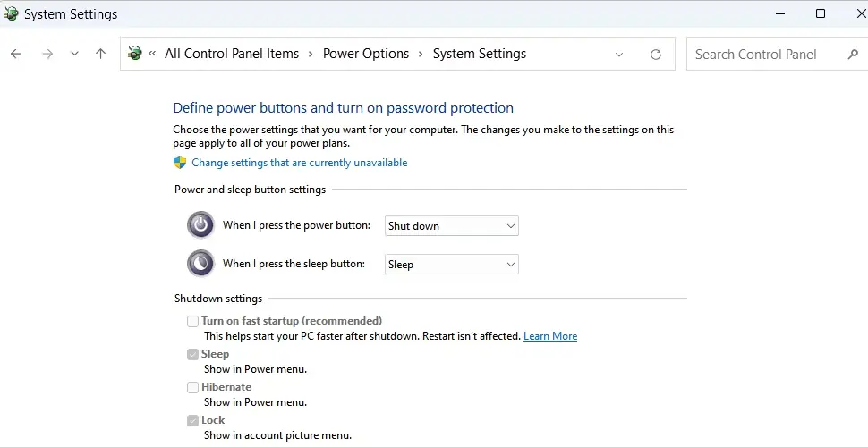Go up one level with the up arrow
This screenshot has width=868, height=447.
[100, 54]
